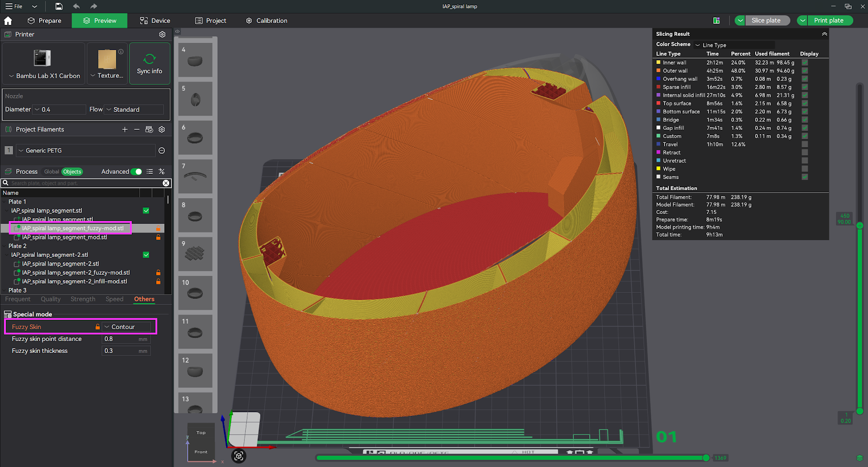Image resolution: width=868 pixels, height=467 pixels.
Task: Open the Strength settings tab
Action: (82, 299)
